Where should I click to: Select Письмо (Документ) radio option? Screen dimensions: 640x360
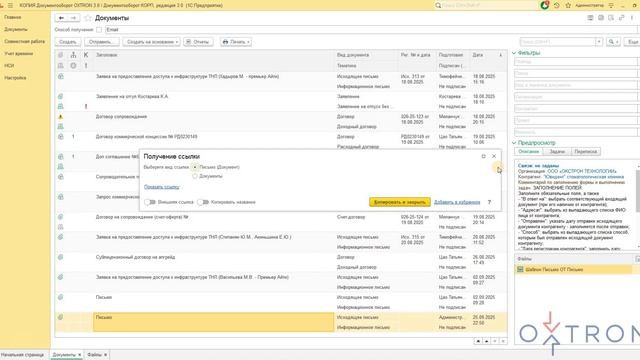pos(195,167)
